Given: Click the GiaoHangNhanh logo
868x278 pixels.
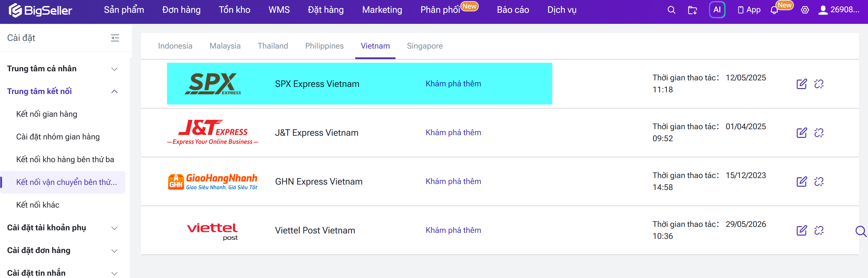Looking at the screenshot, I should tap(213, 182).
